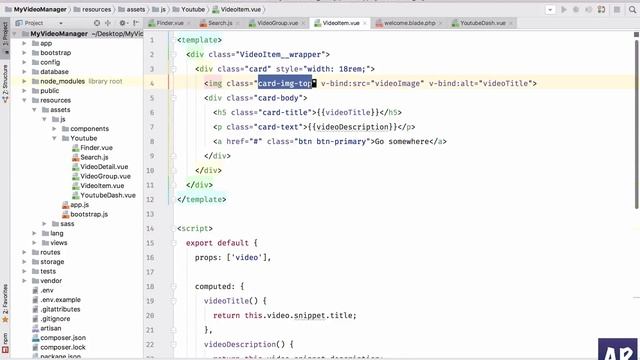Expand the sass folder arrow
The image size is (640, 360).
(x=44, y=224)
